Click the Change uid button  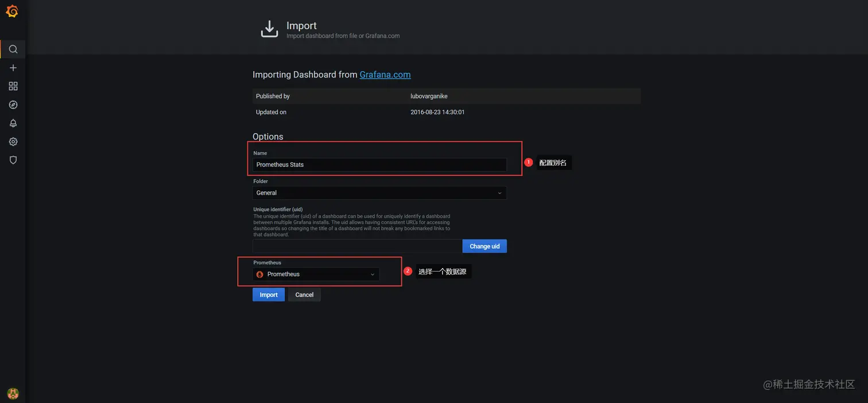(485, 246)
